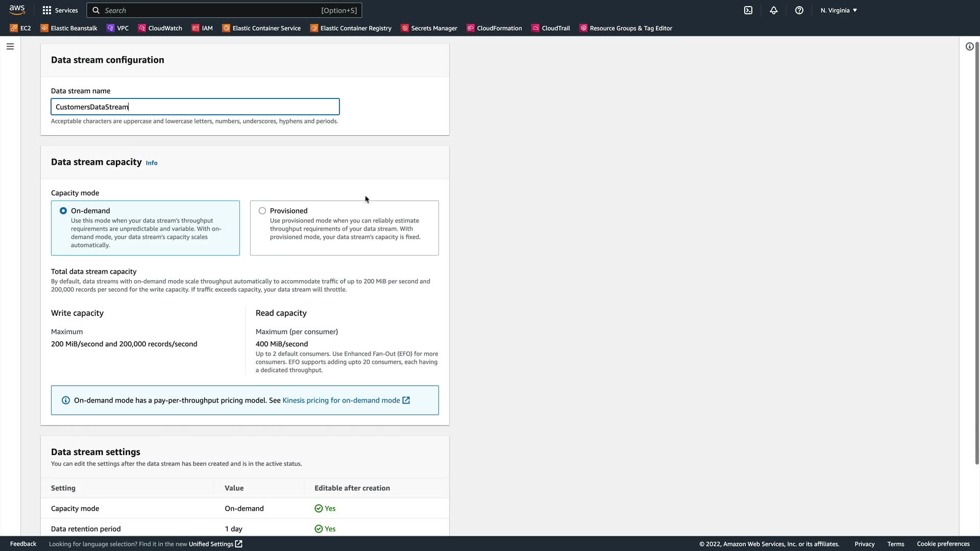The width and height of the screenshot is (980, 551).
Task: Open the CloudShell terminal icon
Action: coord(748,10)
